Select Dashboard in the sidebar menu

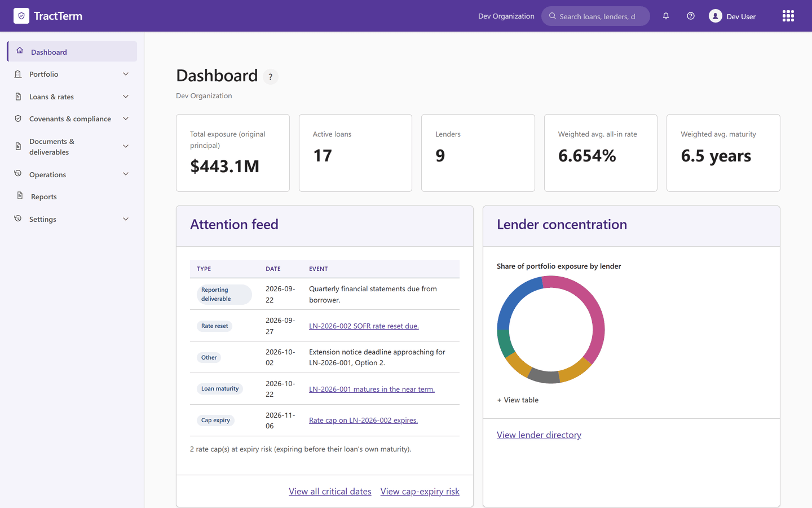coord(72,51)
